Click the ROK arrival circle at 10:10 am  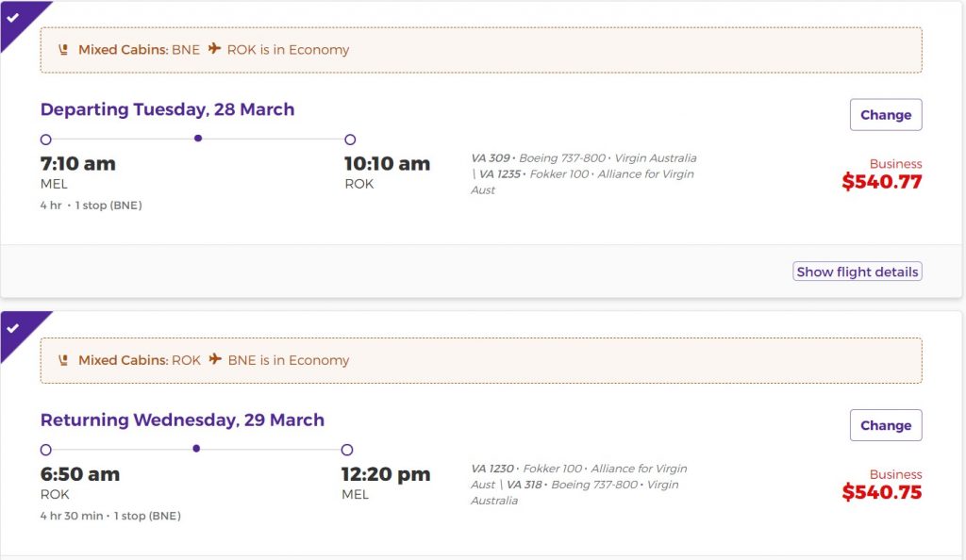[350, 140]
